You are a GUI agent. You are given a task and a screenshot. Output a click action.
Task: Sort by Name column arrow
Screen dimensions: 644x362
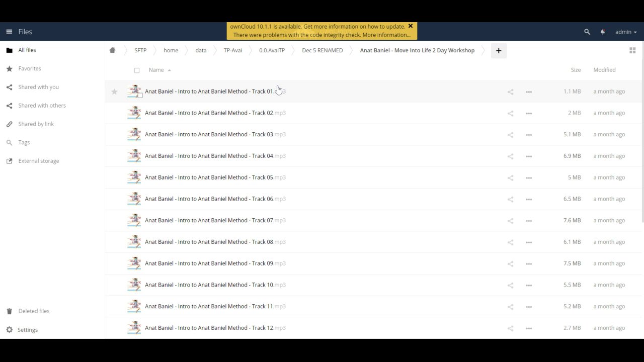(x=170, y=70)
